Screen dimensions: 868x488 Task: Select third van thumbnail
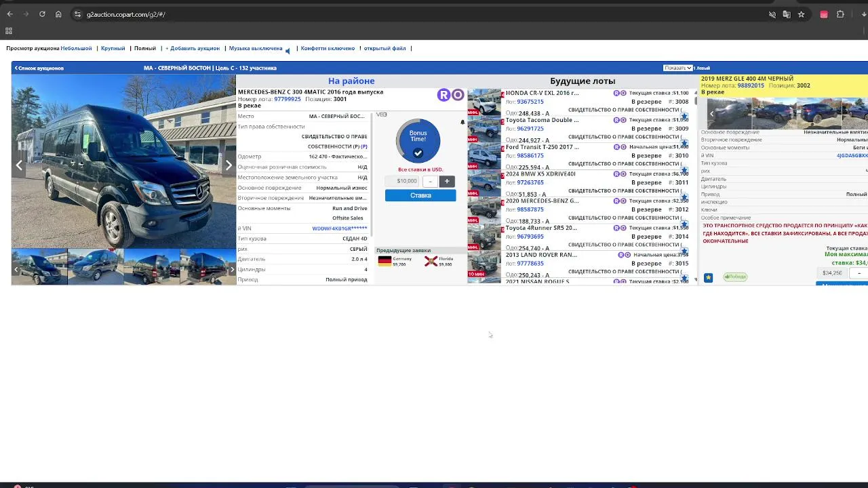tap(152, 267)
